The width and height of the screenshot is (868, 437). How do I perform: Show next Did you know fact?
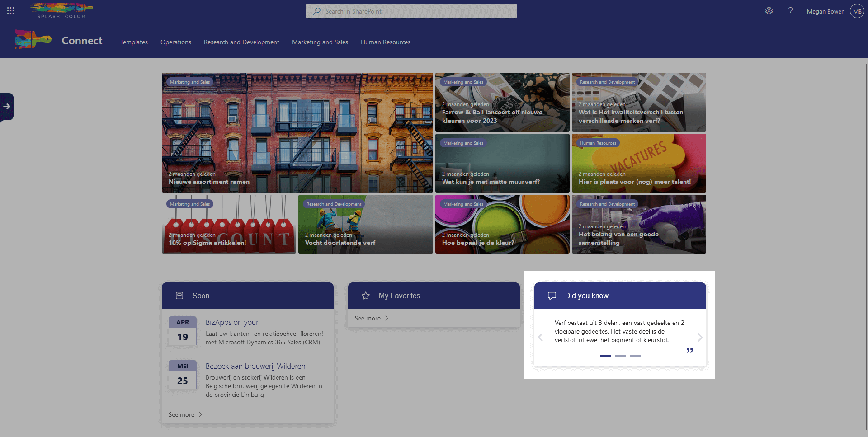(x=700, y=337)
